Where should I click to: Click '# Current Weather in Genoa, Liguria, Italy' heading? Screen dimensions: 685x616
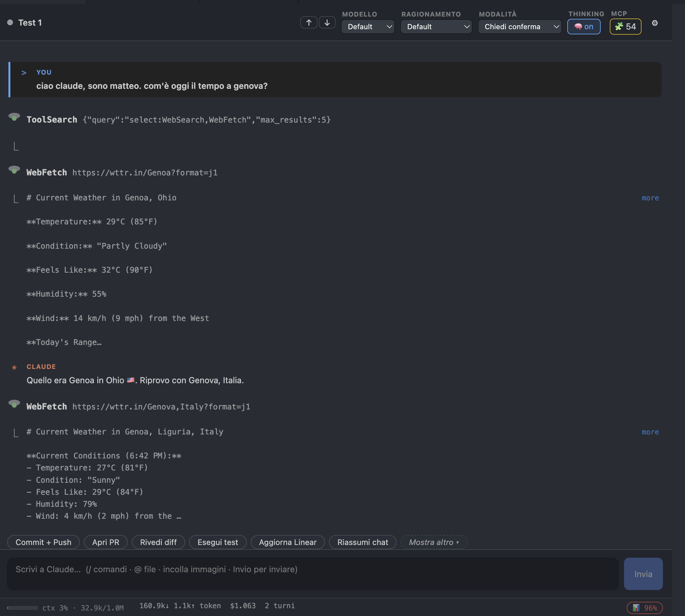tap(125, 432)
